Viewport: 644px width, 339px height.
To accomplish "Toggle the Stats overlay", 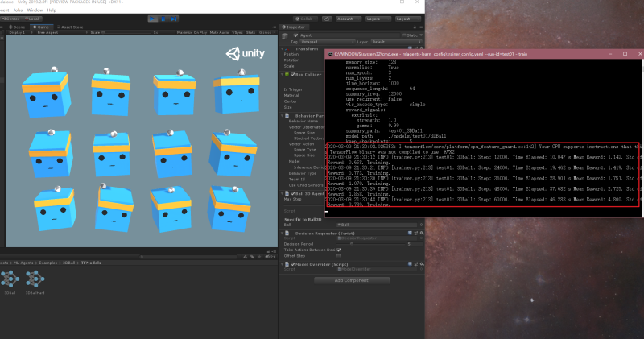I will 250,32.
